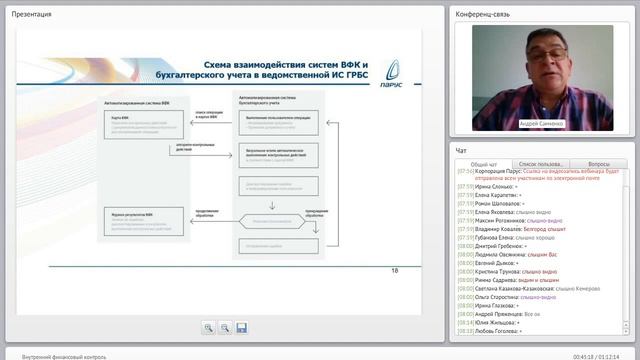This screenshot has height=360, width=640.
Task: Select chat message from Губанова Елена
Action: coord(506,238)
